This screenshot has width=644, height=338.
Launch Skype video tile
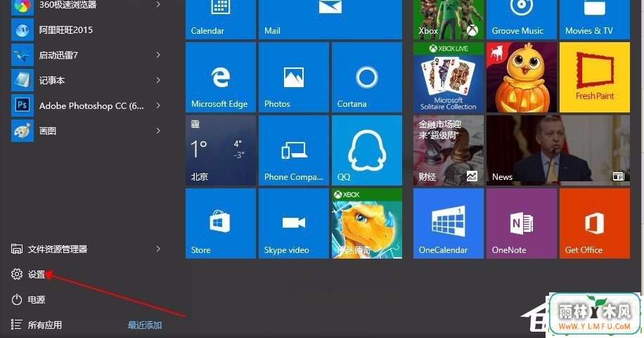(294, 223)
